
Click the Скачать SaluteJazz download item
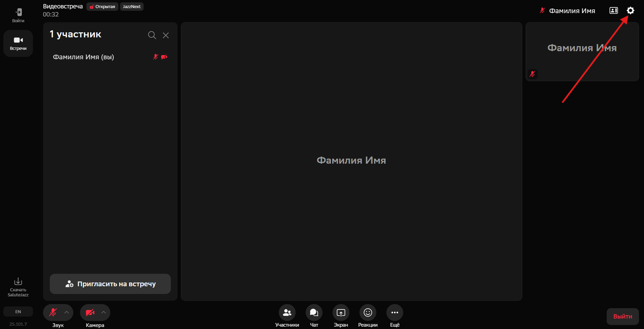[18, 287]
